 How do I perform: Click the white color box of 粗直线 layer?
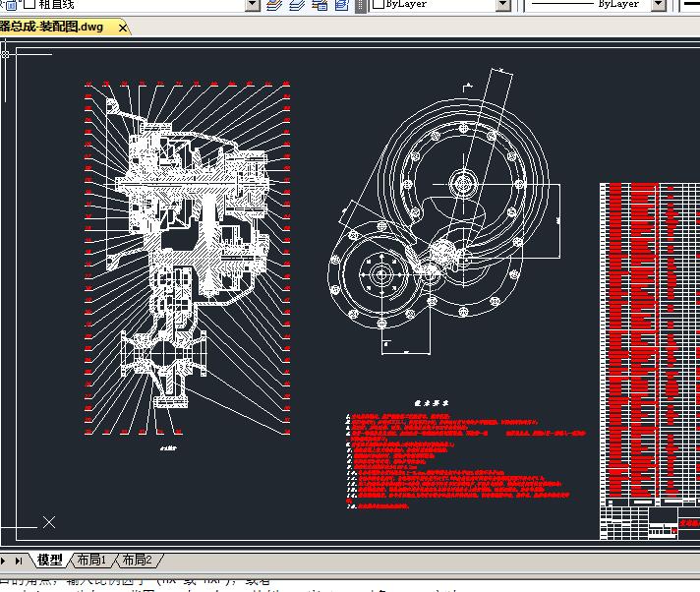click(29, 5)
